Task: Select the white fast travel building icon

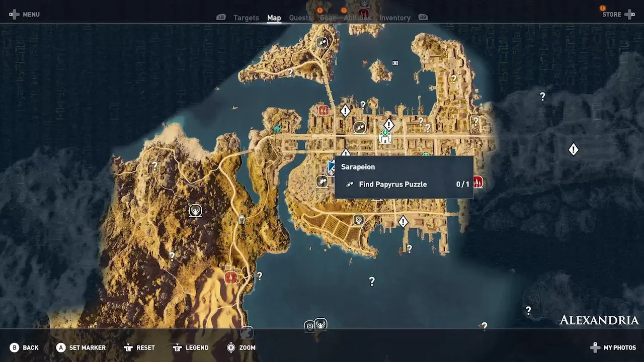Action: (x=385, y=137)
